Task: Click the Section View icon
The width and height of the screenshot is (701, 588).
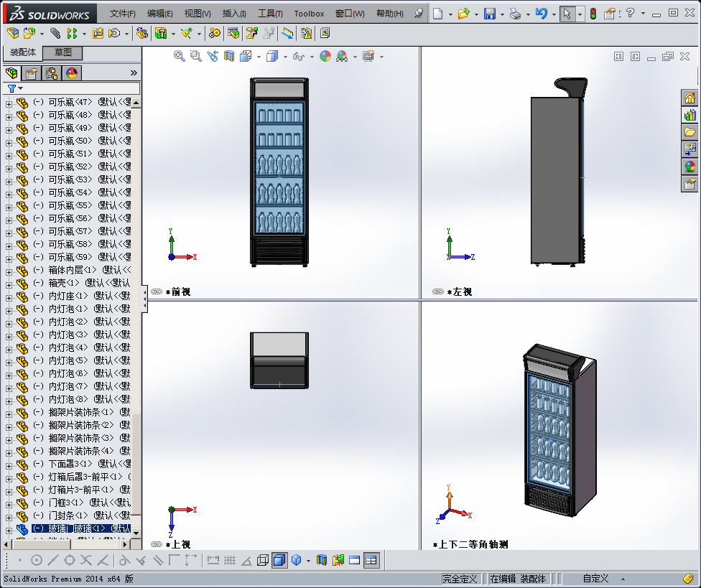Action: click(x=229, y=56)
